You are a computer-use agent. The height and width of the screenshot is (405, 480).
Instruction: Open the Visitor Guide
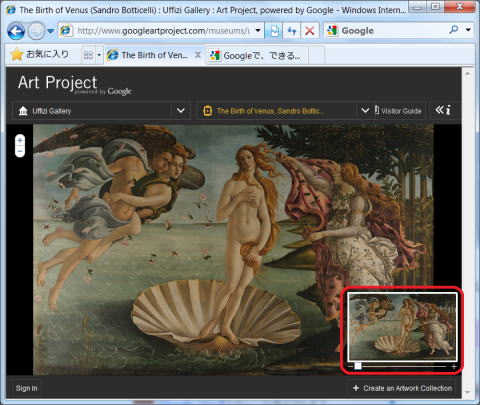click(x=398, y=111)
